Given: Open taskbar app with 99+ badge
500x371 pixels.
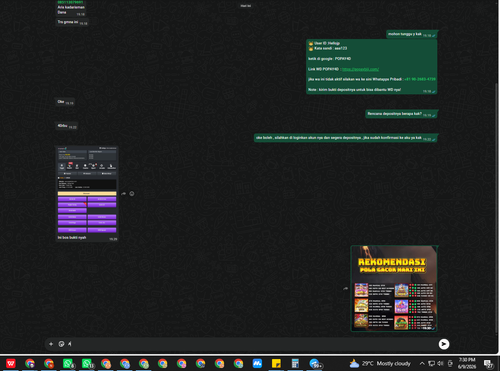Looking at the screenshot, I should (315, 363).
